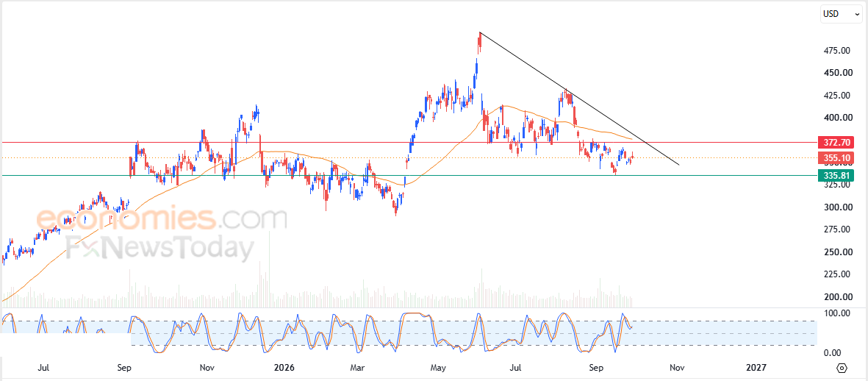Click the Nov label left of 2026

pyautogui.click(x=207, y=368)
